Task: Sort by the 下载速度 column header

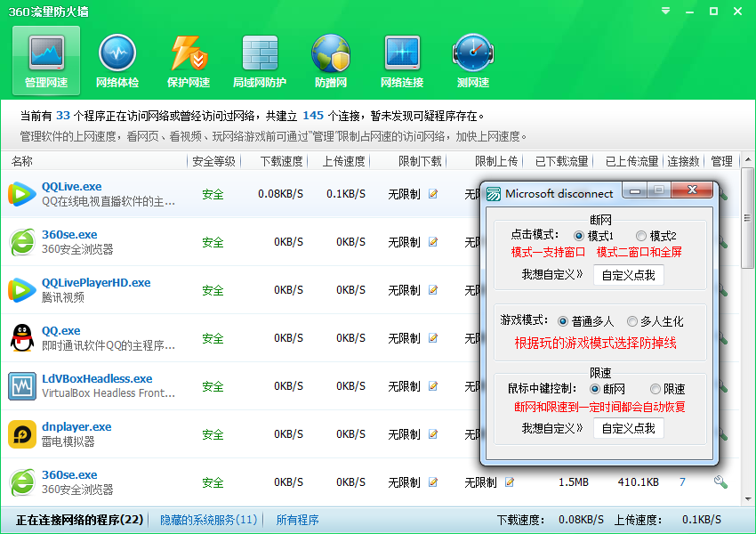Action: point(274,161)
